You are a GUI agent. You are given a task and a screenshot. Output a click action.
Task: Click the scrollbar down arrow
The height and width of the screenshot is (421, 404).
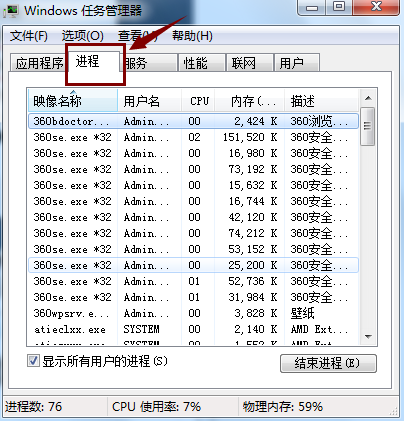point(368,337)
